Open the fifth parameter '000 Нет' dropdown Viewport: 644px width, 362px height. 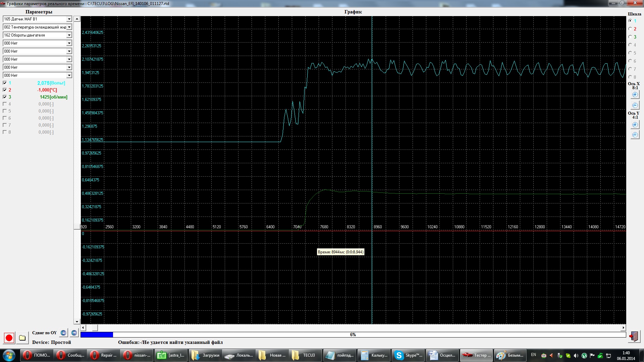pos(69,51)
